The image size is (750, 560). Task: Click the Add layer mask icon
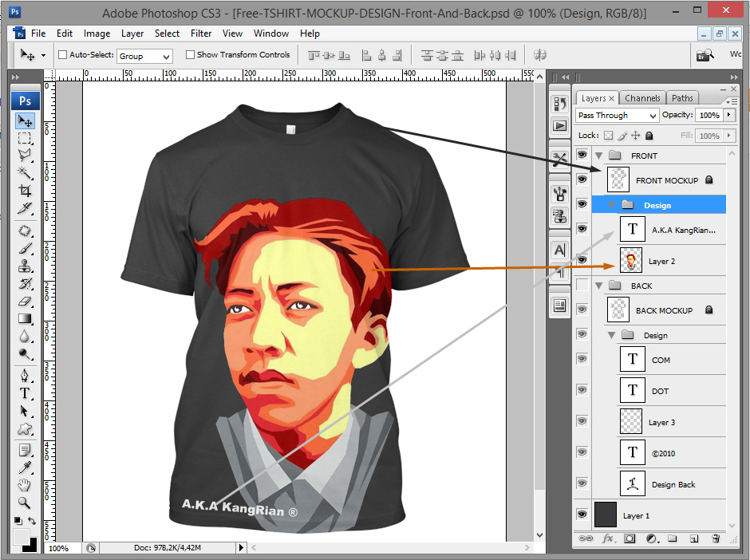click(x=630, y=538)
